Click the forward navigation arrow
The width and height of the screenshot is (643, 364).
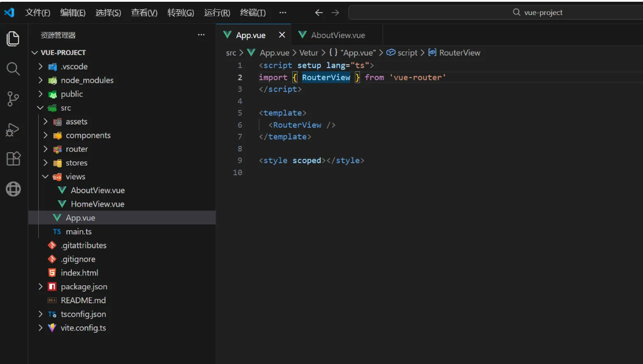tap(335, 13)
